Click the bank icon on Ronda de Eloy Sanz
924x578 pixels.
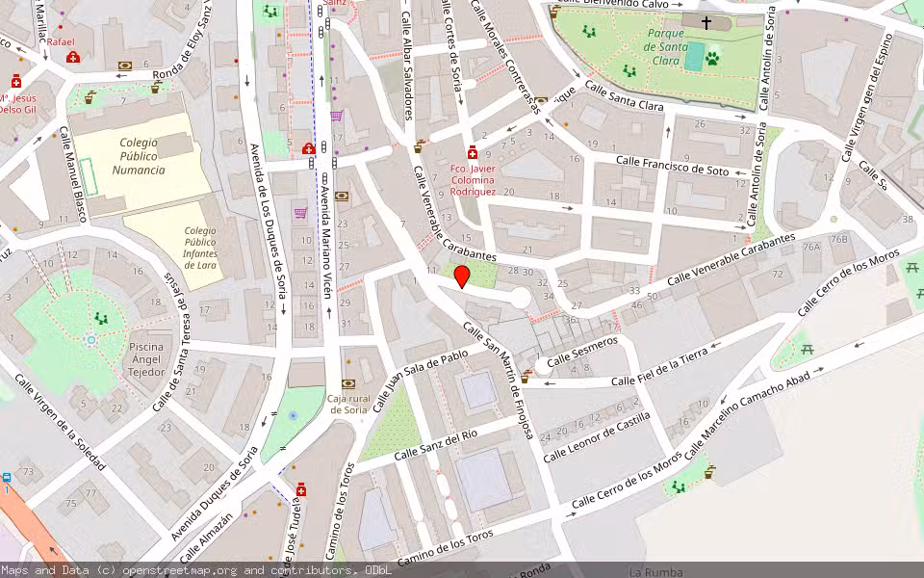(123, 64)
